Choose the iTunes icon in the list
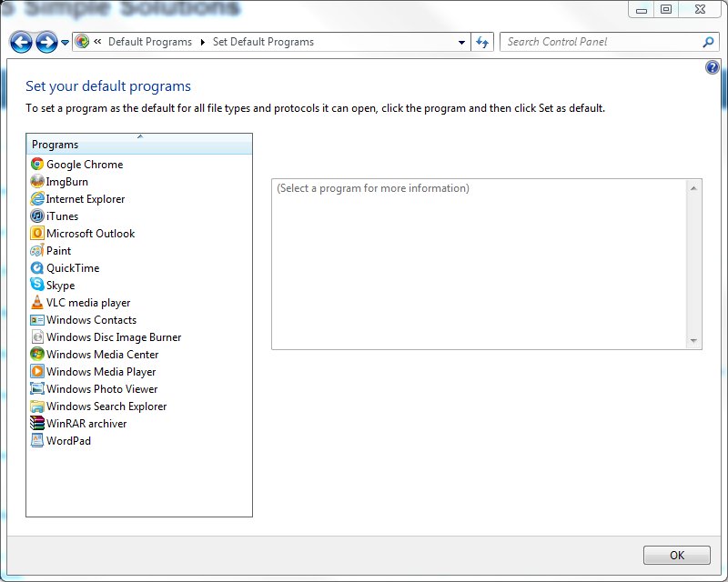The image size is (728, 582). pos(37,216)
